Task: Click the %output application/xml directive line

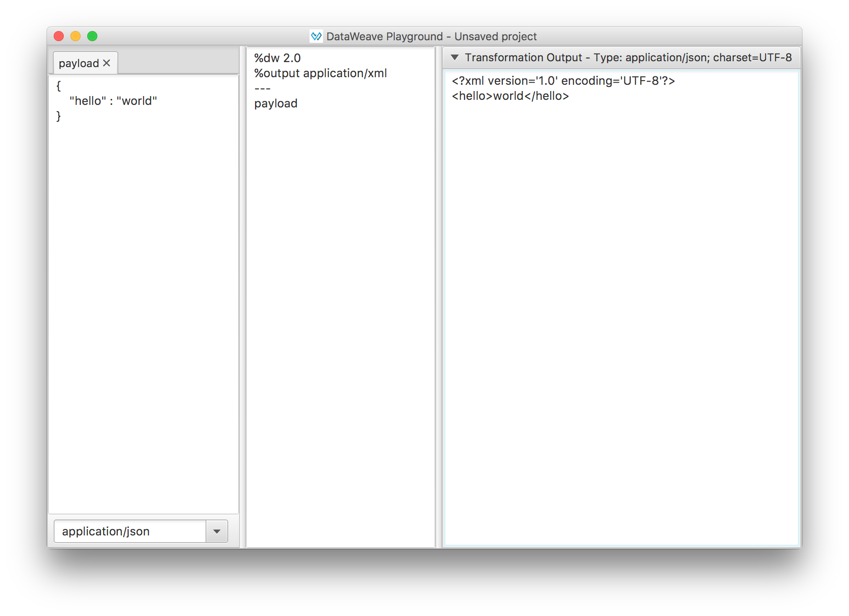Action: click(320, 73)
